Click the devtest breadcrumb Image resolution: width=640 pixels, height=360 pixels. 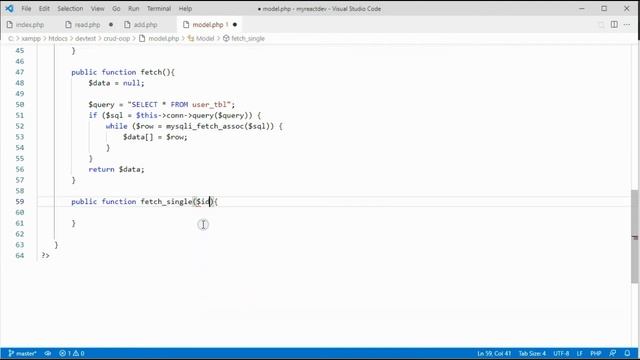pos(85,38)
